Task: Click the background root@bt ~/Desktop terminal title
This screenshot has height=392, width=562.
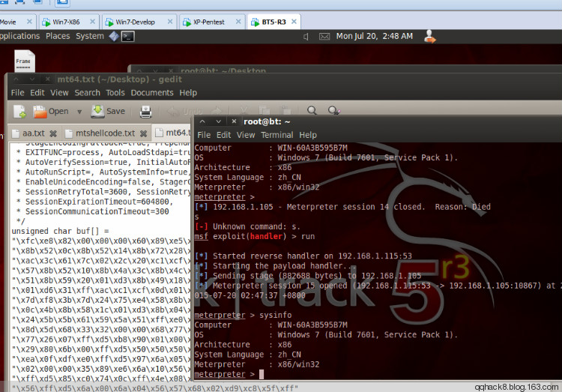Action: coord(223,70)
